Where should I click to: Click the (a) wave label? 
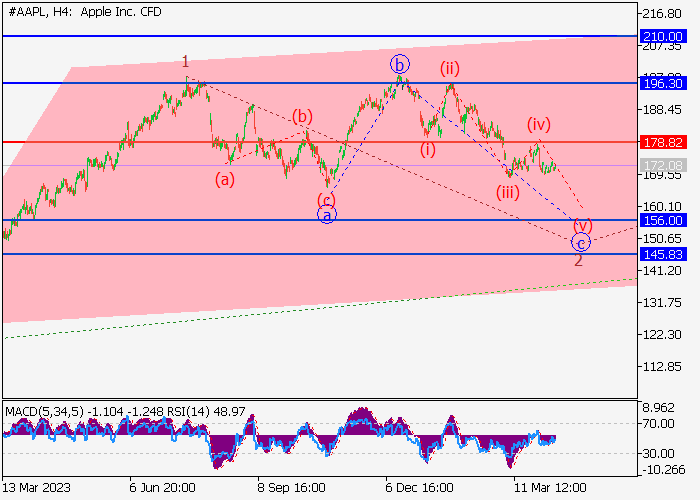tap(225, 180)
